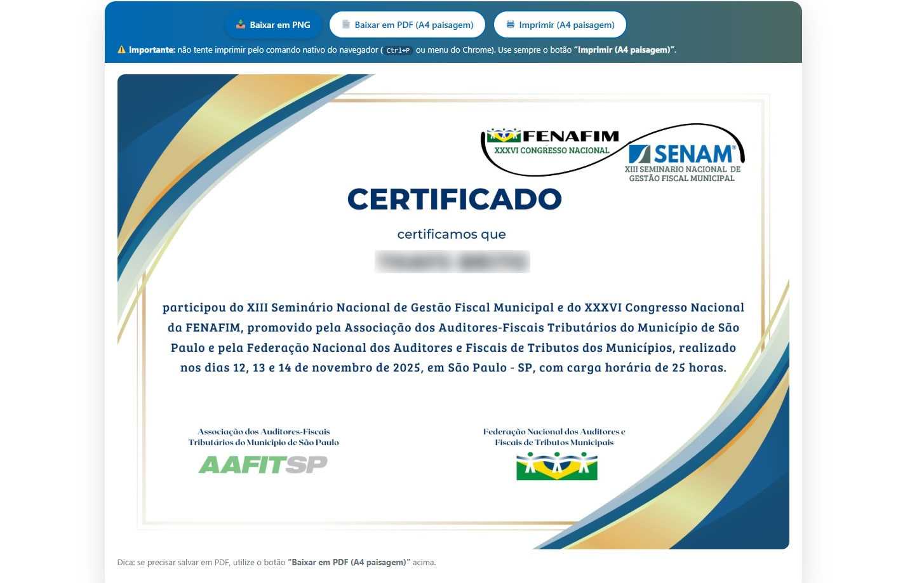Select the certificamos que subtitle text
924x583 pixels.
click(452, 234)
